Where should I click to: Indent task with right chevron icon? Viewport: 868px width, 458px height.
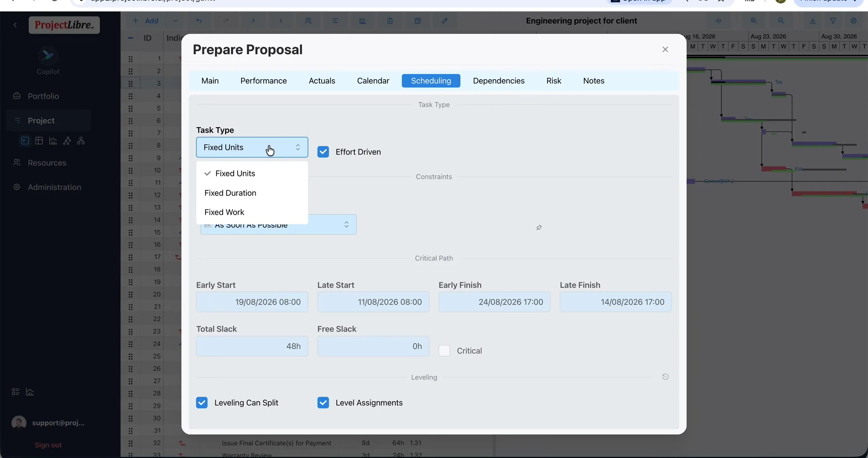point(253,21)
